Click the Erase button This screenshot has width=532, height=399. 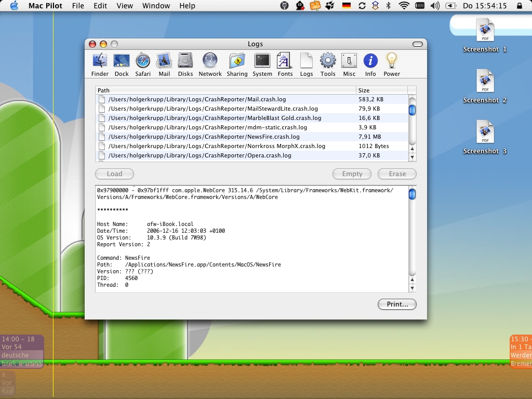coord(397,174)
